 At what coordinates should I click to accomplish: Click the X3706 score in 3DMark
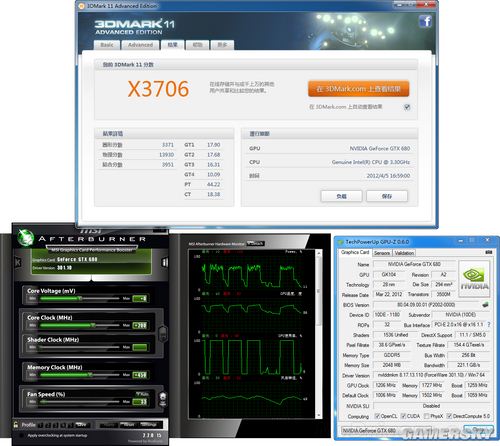(x=158, y=89)
